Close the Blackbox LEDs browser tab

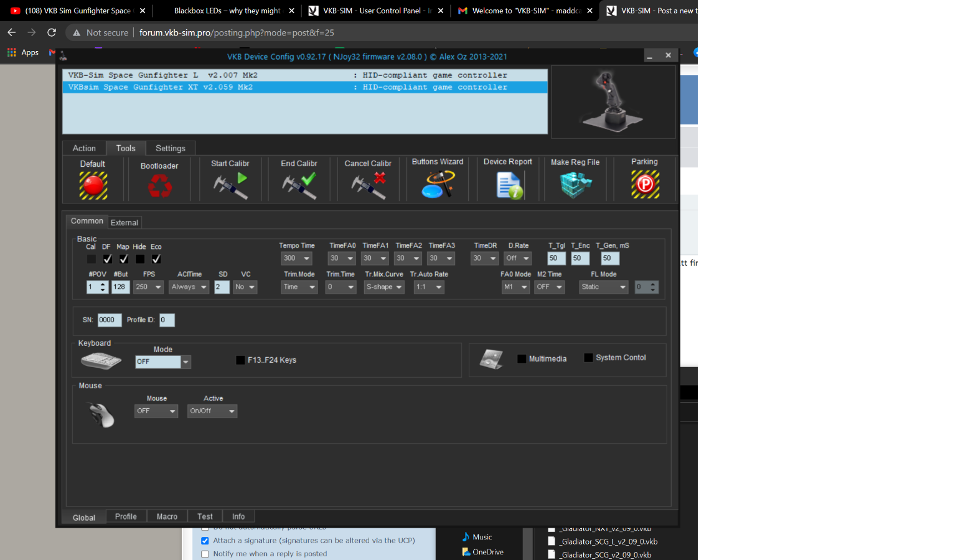(x=291, y=11)
